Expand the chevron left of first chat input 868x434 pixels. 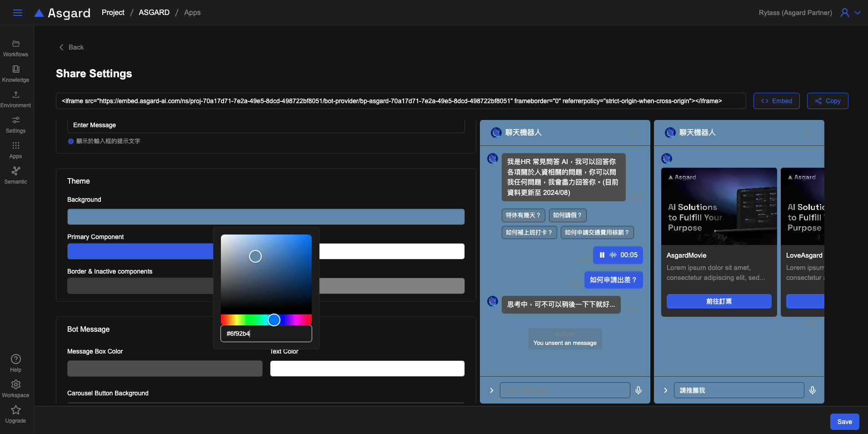[x=491, y=390]
